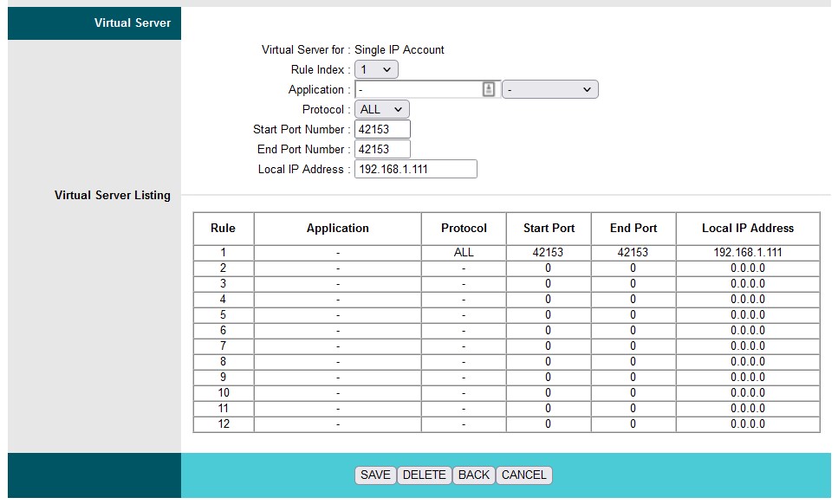Screen dimensions: 838x504
Task: Open the Rule Index dropdown
Action: tap(376, 69)
